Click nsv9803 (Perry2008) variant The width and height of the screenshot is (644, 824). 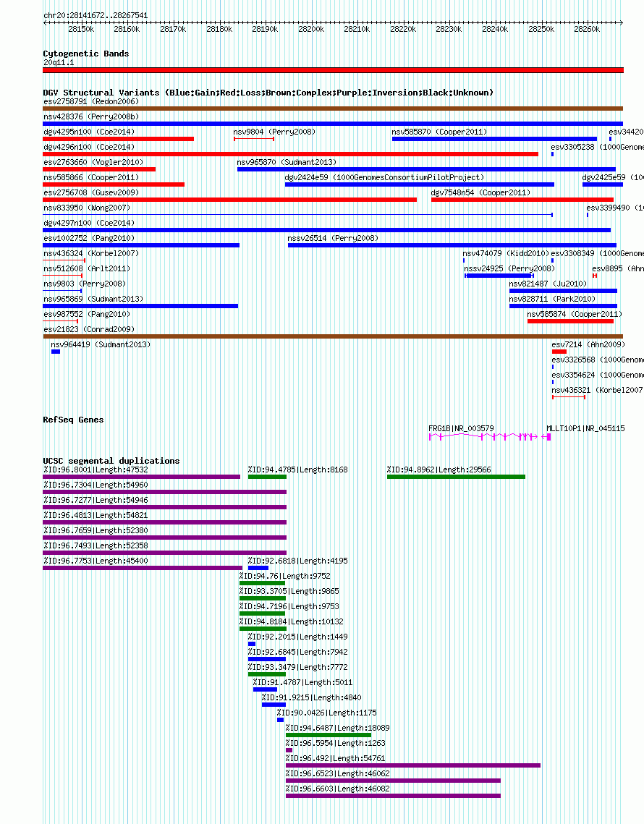point(62,291)
